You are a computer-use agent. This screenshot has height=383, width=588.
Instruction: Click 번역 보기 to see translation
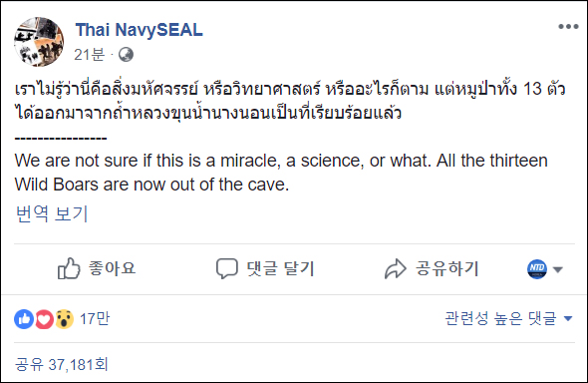[52, 213]
